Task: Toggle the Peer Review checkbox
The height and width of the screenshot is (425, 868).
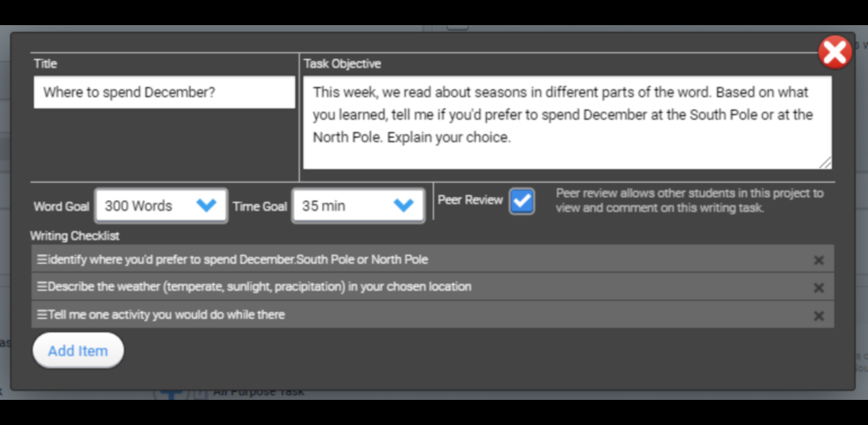Action: click(x=522, y=201)
